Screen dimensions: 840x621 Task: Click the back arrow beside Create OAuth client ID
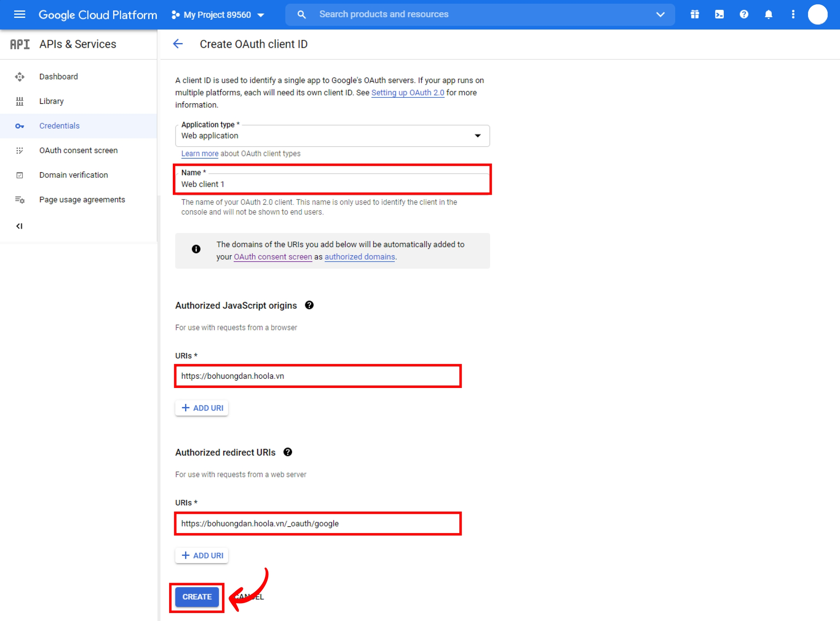coord(178,44)
